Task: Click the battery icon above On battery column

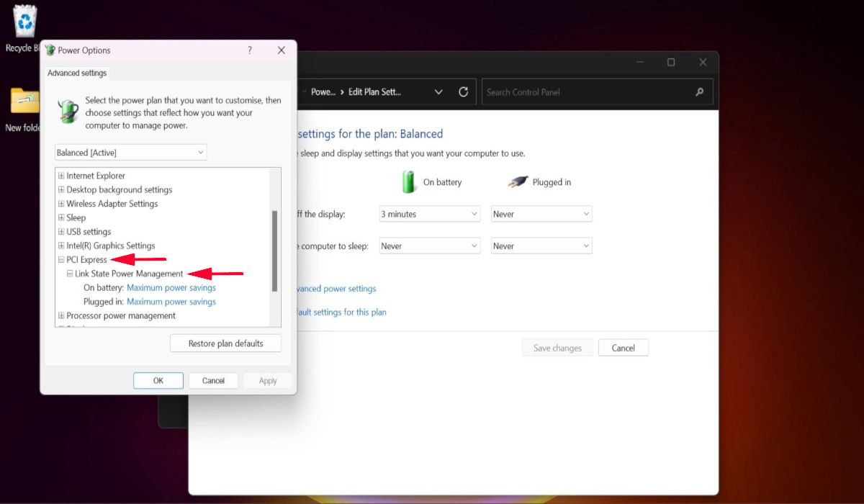Action: (x=408, y=181)
